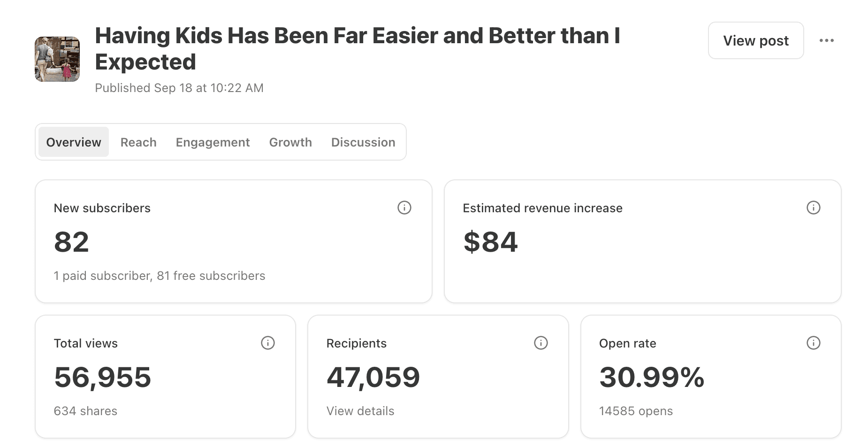This screenshot has height=448, width=868.
Task: Click the Published Sep 18 date line
Action: click(x=179, y=88)
